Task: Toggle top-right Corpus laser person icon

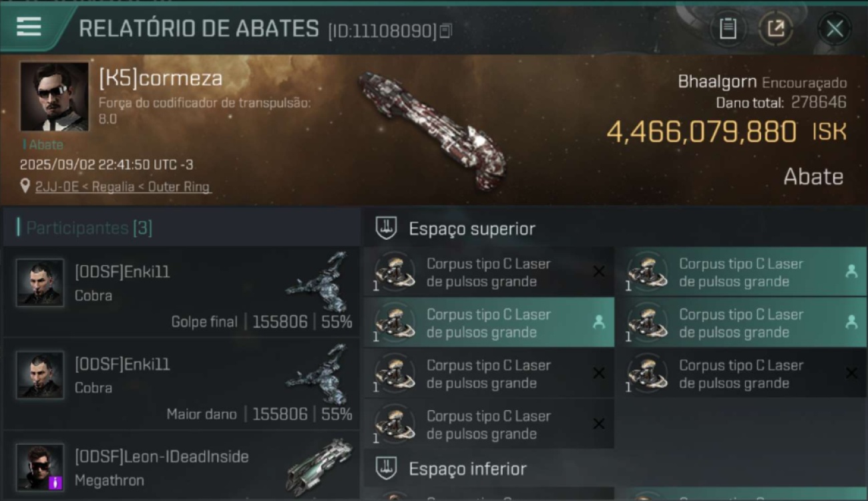Action: [851, 272]
